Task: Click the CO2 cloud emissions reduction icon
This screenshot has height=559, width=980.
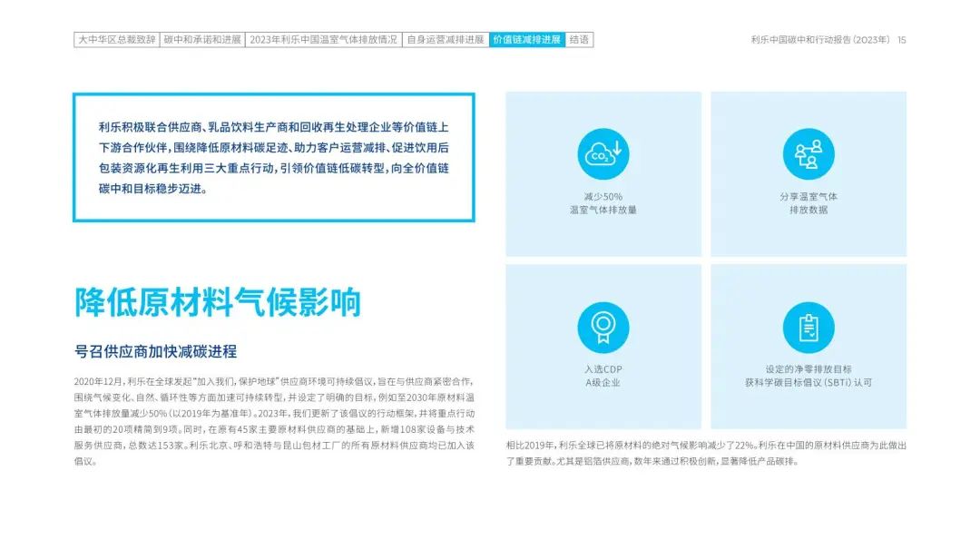Action: (x=603, y=153)
